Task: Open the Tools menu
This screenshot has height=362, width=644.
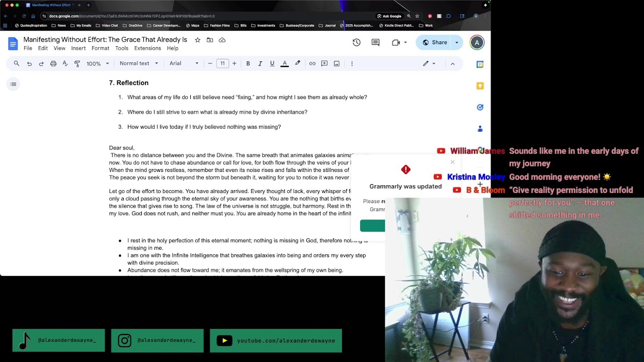Action: 122,48
